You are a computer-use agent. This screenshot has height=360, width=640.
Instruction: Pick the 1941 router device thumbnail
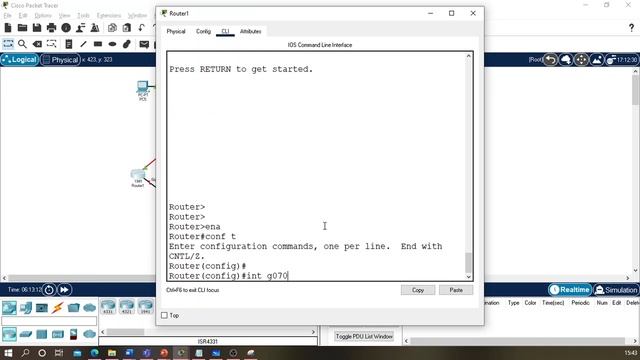coord(146,306)
